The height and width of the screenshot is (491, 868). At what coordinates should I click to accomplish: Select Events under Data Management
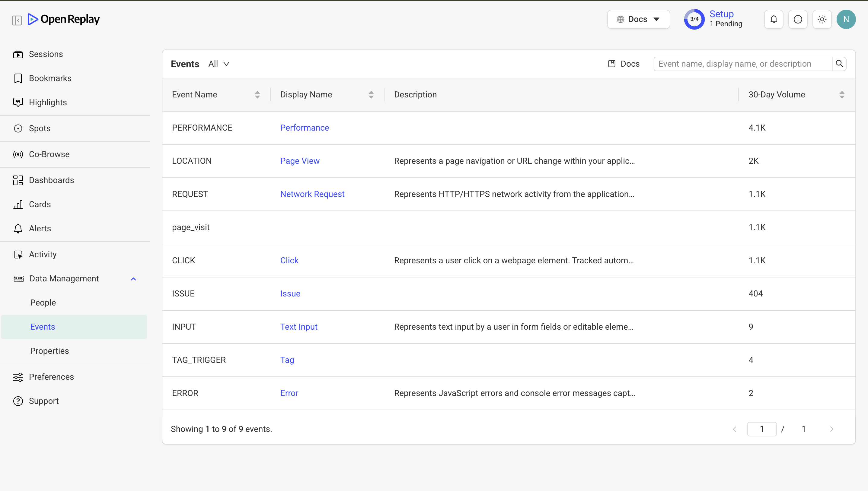click(74, 327)
